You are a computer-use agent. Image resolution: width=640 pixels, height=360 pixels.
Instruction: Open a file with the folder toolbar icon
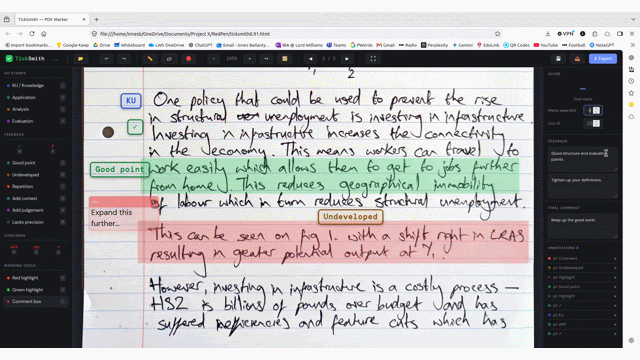80,59
